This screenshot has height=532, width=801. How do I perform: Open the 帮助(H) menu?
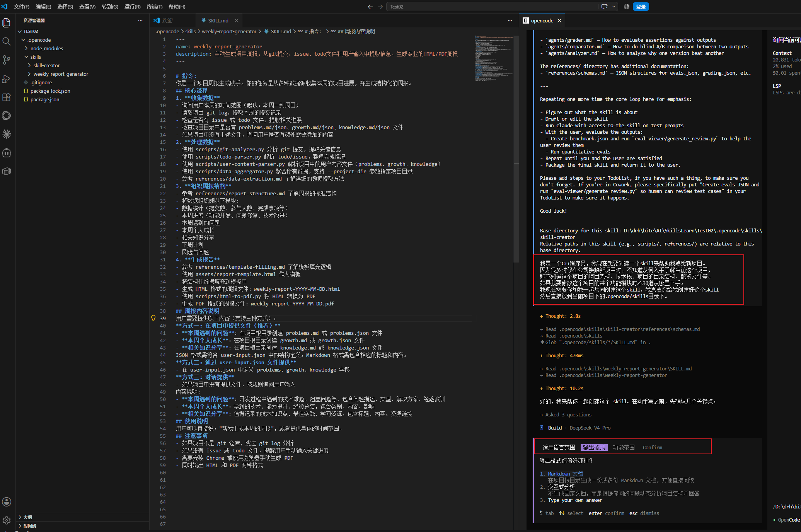(177, 7)
